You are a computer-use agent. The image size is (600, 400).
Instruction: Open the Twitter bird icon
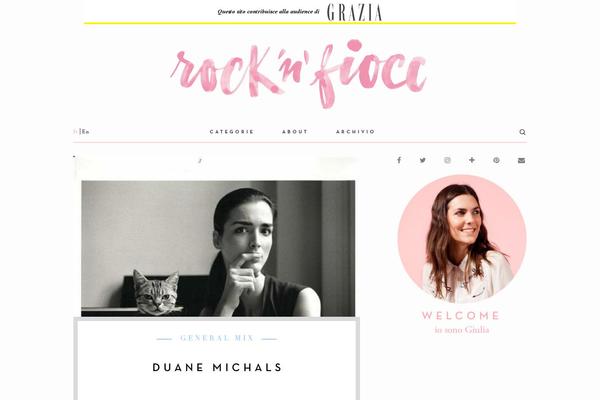point(422,160)
